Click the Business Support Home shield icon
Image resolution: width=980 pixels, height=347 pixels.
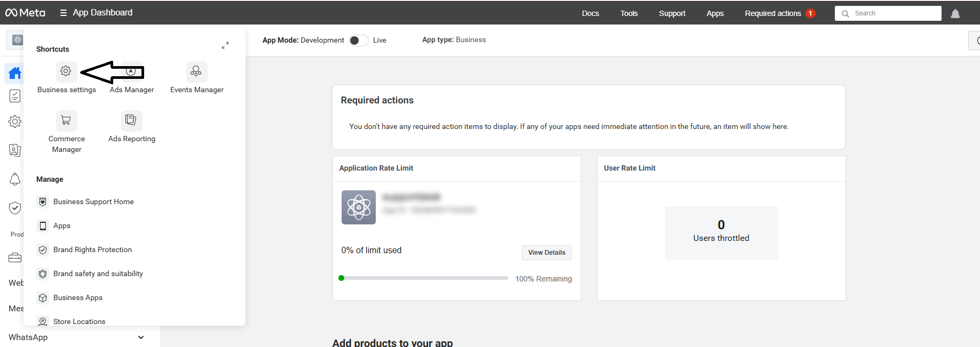point(43,202)
